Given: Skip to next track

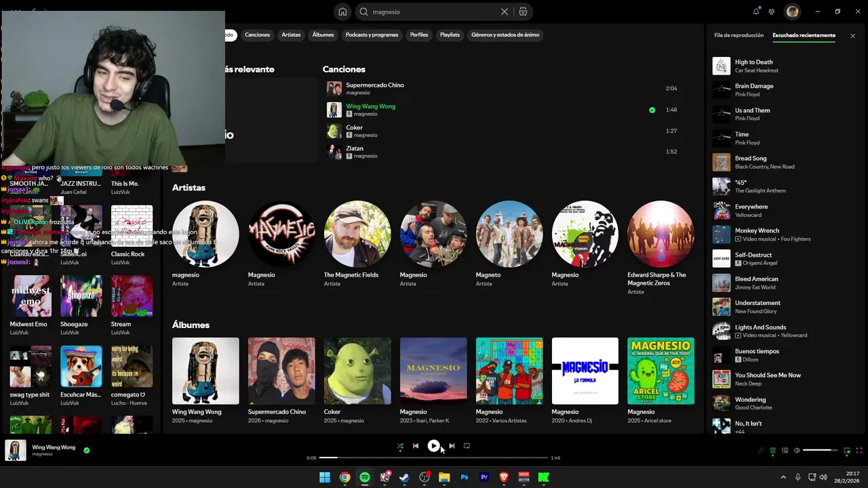Looking at the screenshot, I should (x=452, y=446).
